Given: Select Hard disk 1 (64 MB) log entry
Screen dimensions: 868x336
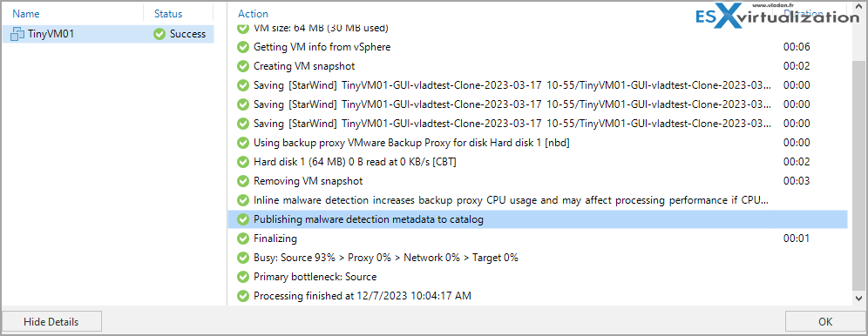Looking at the screenshot, I should 538,162.
